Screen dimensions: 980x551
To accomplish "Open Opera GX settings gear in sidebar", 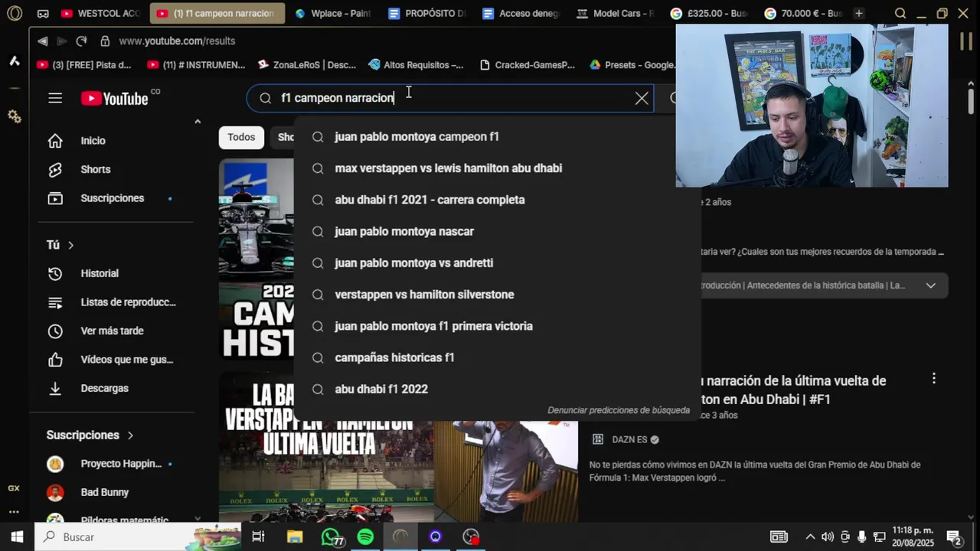I will (x=14, y=116).
